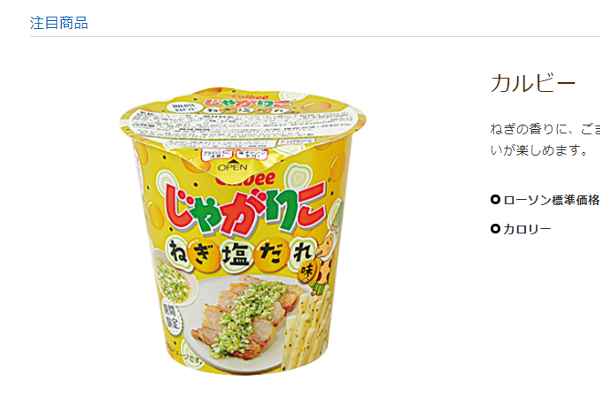Click the じゃがりこ logo on the cup
The width and height of the screenshot is (600, 400).
click(x=245, y=210)
